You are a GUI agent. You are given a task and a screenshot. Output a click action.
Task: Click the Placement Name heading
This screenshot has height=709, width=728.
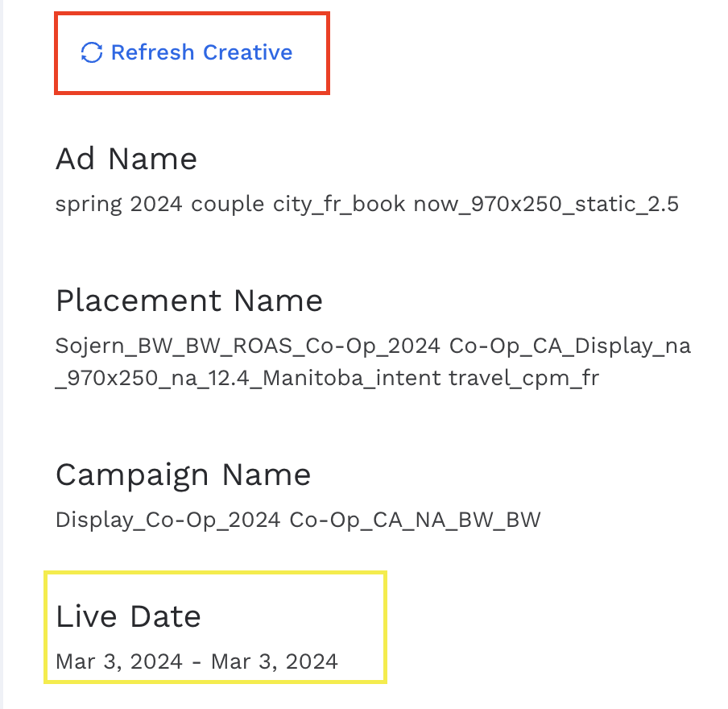(x=189, y=301)
